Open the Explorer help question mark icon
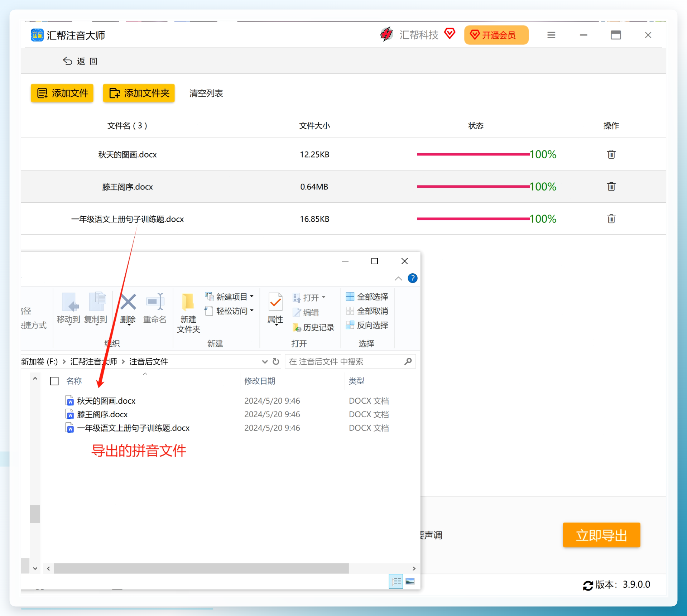The image size is (687, 616). click(x=413, y=278)
